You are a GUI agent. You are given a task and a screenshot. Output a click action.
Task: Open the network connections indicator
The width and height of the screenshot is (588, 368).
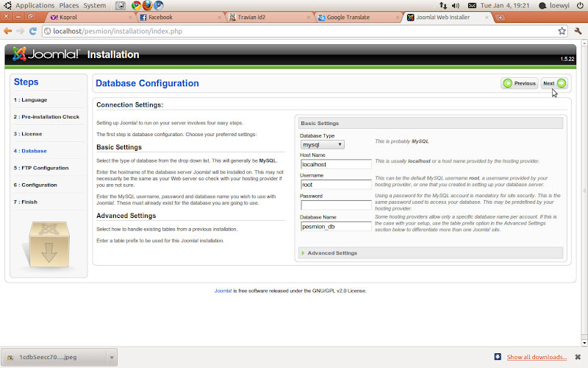click(443, 5)
